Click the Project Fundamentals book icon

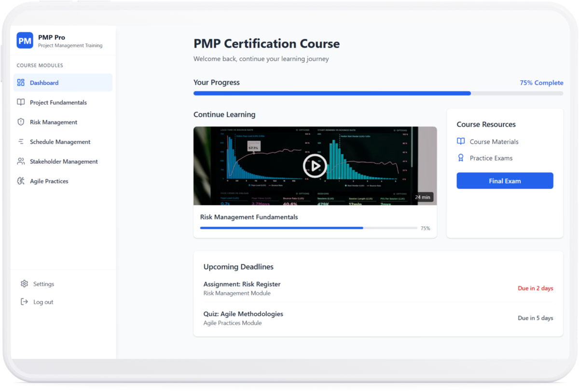(21, 102)
